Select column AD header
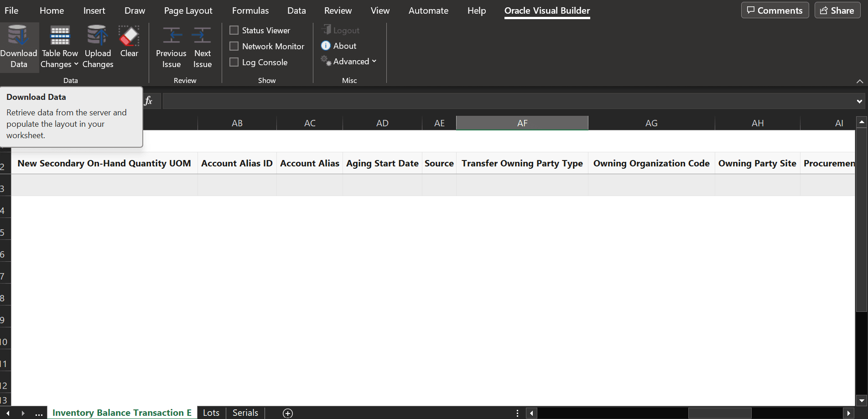 (x=382, y=123)
